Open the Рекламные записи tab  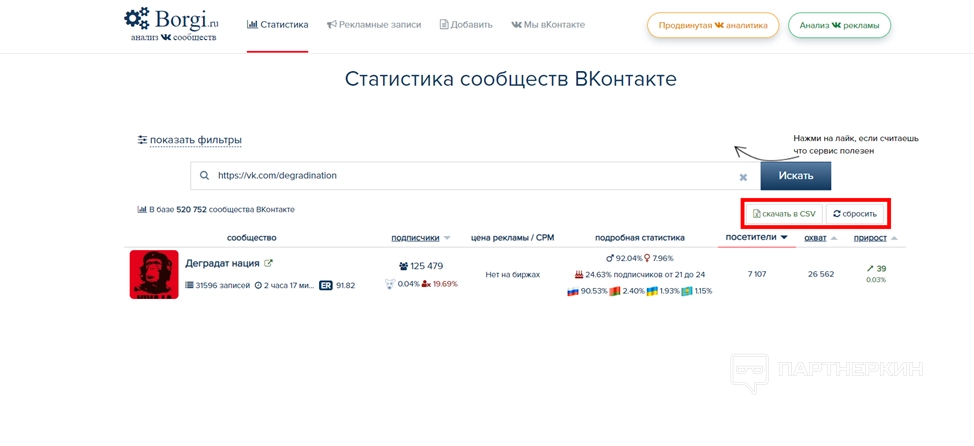[x=374, y=25]
